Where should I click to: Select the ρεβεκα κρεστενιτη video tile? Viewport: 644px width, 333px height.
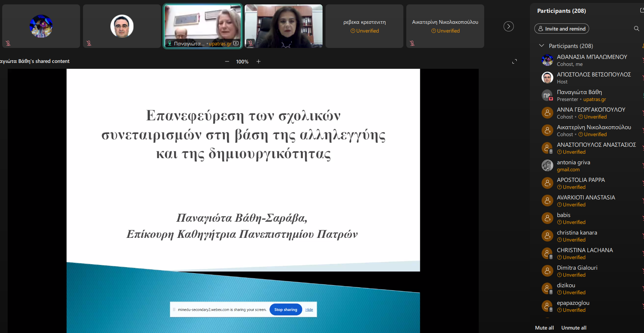pyautogui.click(x=364, y=26)
